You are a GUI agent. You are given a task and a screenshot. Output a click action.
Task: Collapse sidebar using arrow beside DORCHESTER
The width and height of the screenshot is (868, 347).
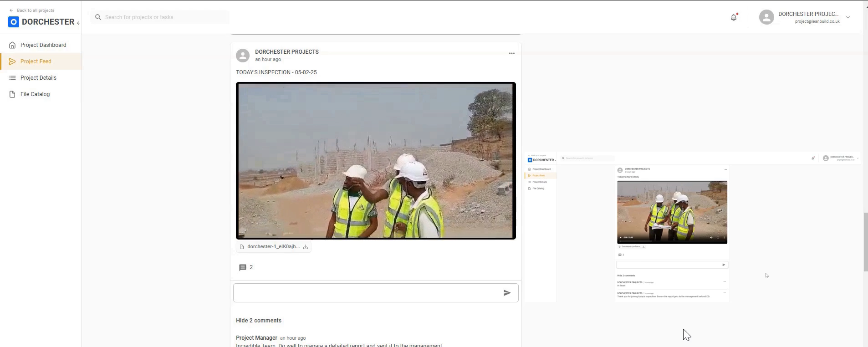78,23
